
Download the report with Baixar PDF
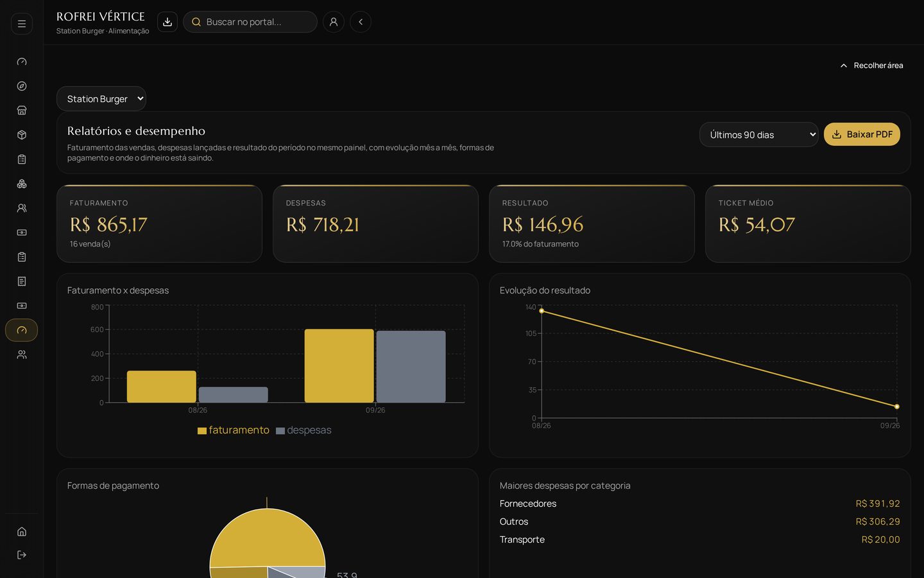862,134
